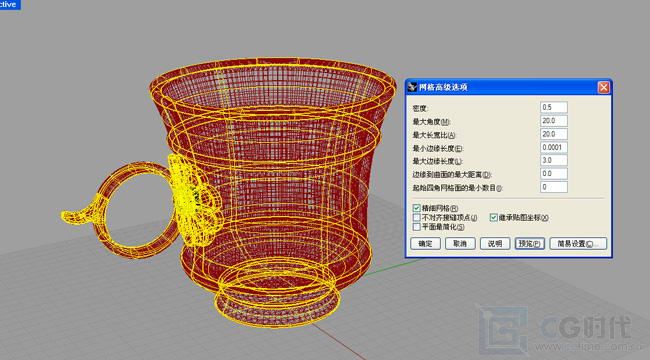The image size is (650, 360).
Task: Click the 最大边缘长度 field showing 3.0
Action: point(554,161)
